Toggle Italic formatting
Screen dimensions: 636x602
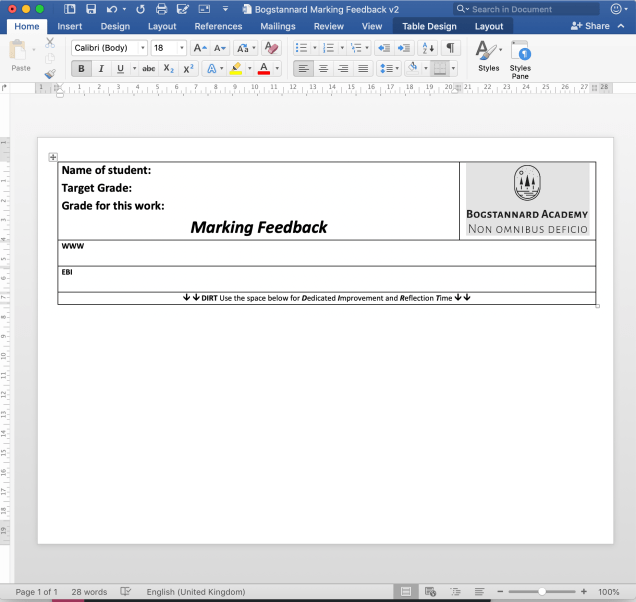click(x=101, y=69)
